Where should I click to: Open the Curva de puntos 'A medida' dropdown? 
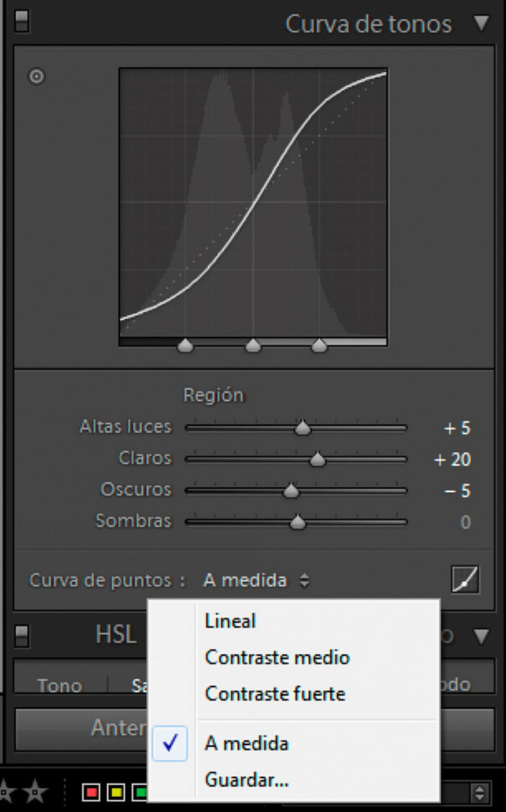point(256,580)
